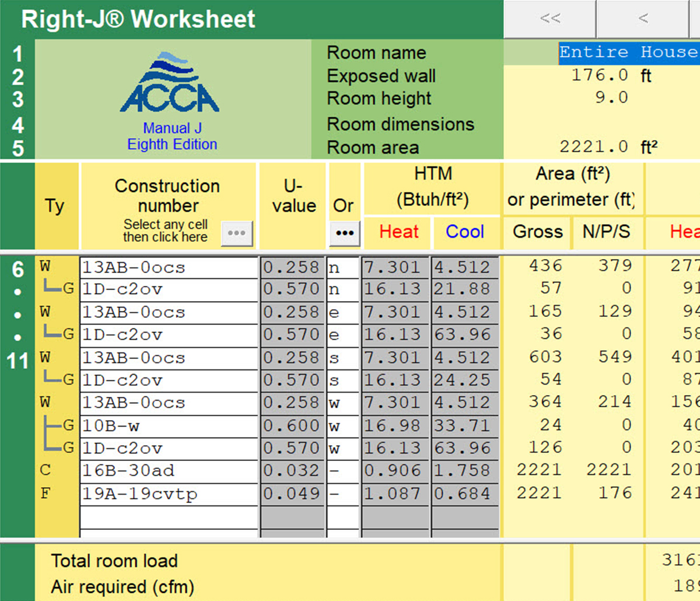Click the east glazing 1D-c2ov cell
700x601 pixels.
tap(168, 335)
